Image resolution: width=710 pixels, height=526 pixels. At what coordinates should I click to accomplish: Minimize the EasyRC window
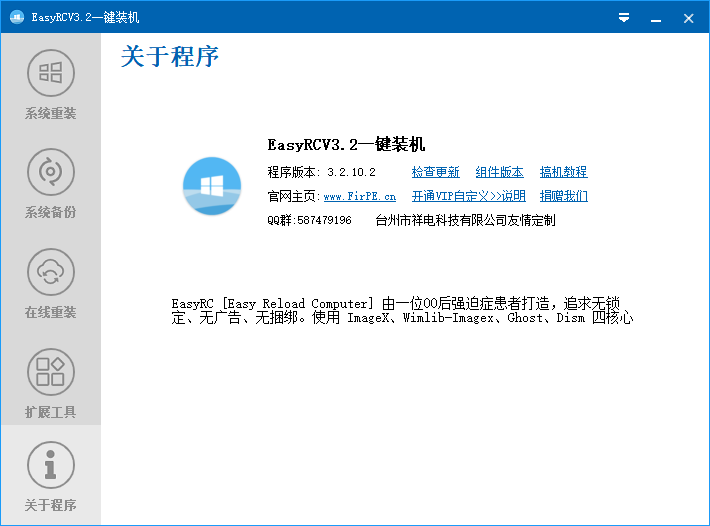[655, 17]
